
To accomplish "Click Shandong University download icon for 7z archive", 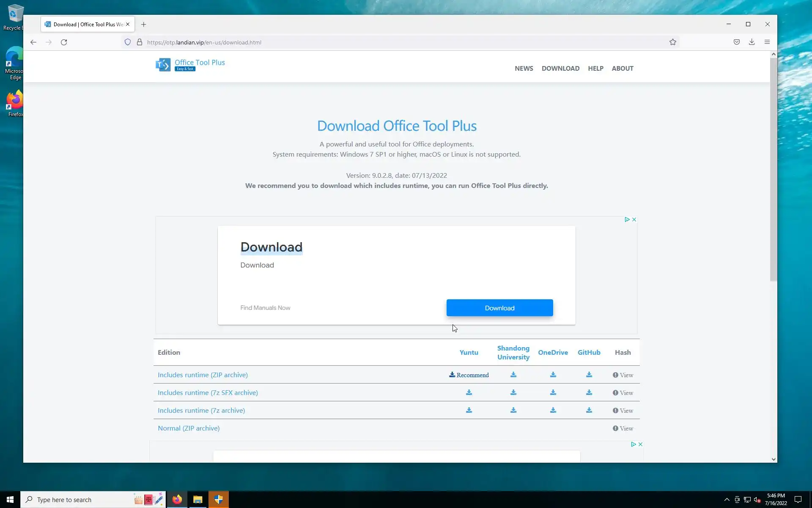I will pos(513,410).
